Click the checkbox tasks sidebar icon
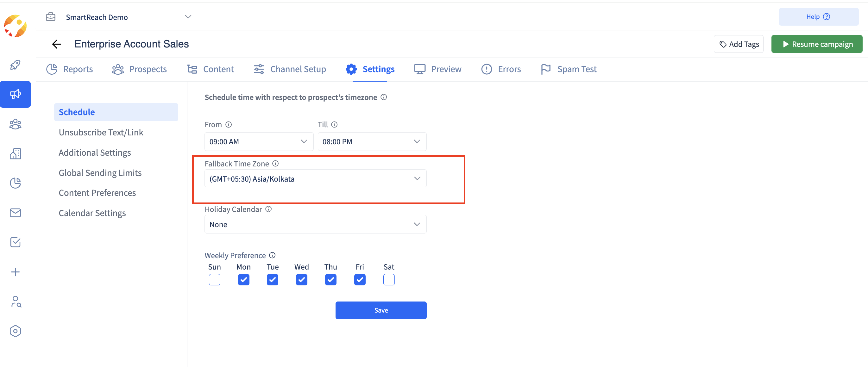 [15, 242]
